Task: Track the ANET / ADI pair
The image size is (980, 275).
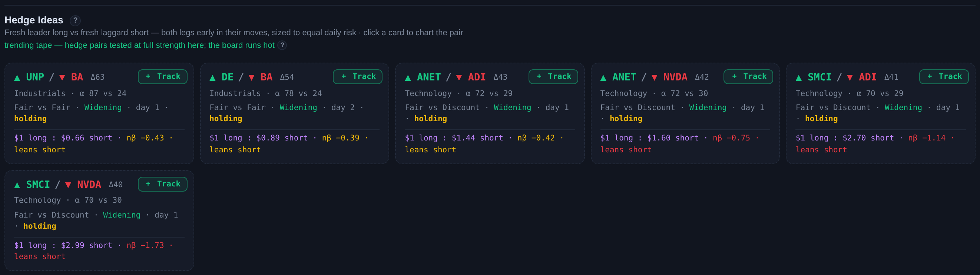Action: pyautogui.click(x=553, y=77)
